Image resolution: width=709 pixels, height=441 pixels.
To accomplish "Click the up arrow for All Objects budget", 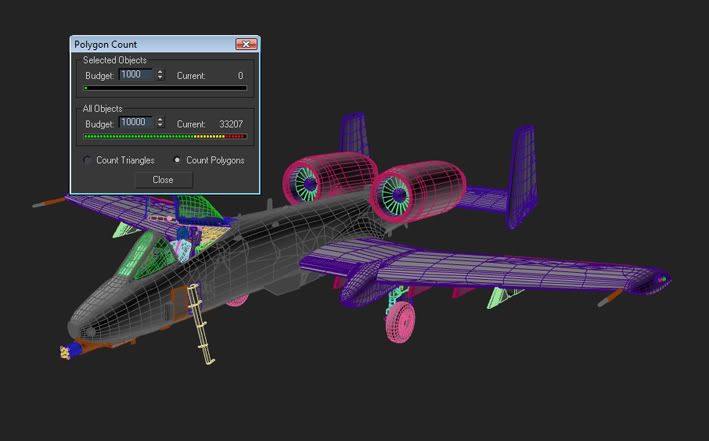I will pos(161,120).
